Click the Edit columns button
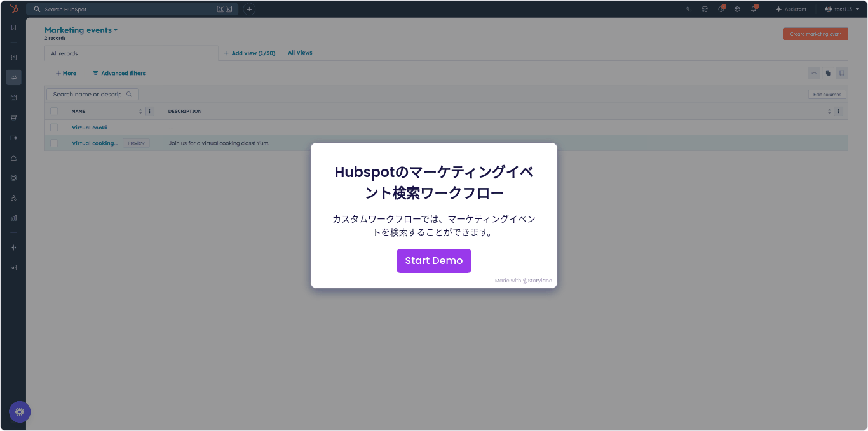The image size is (868, 431). (827, 95)
